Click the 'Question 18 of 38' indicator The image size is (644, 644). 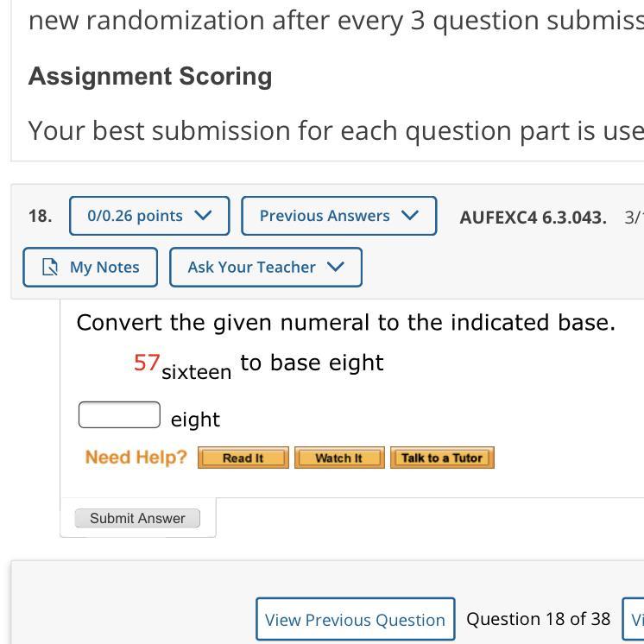[538, 619]
